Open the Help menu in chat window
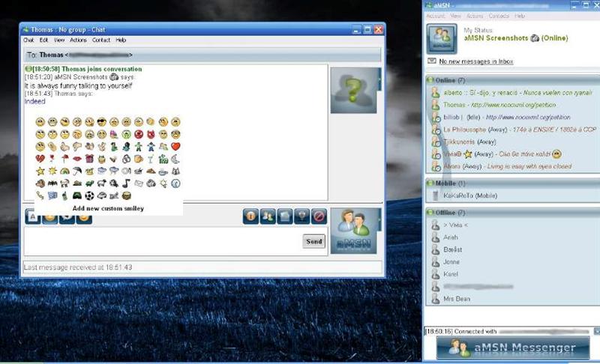Screen dimensions: 600x364 coord(121,40)
